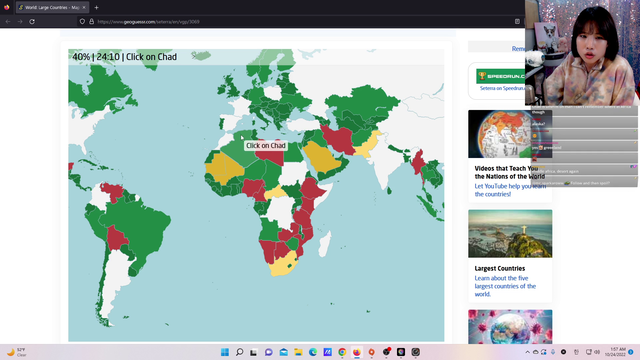Launch Microsoft Edge from the taskbar
This screenshot has height=360, width=640.
click(313, 352)
